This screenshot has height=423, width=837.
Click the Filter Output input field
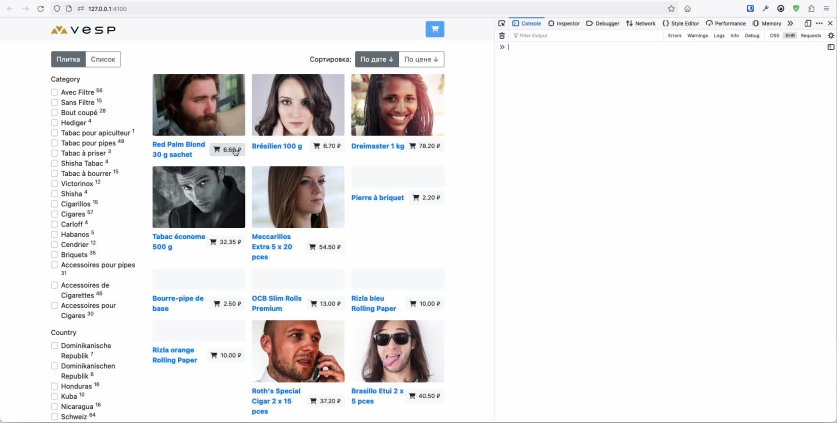click(585, 36)
